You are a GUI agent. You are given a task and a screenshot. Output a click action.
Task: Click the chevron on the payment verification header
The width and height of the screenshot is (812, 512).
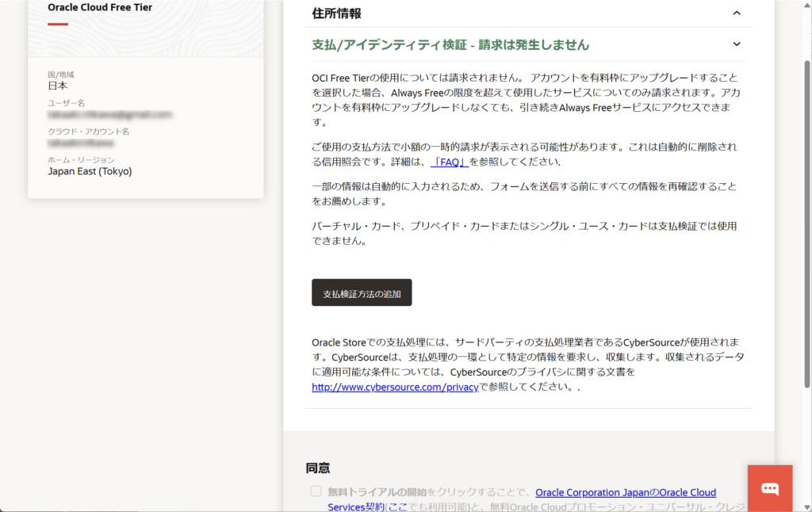[x=735, y=44]
